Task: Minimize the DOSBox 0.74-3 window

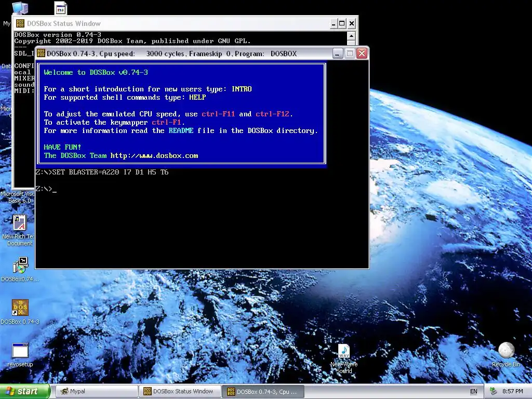Action: tap(338, 54)
